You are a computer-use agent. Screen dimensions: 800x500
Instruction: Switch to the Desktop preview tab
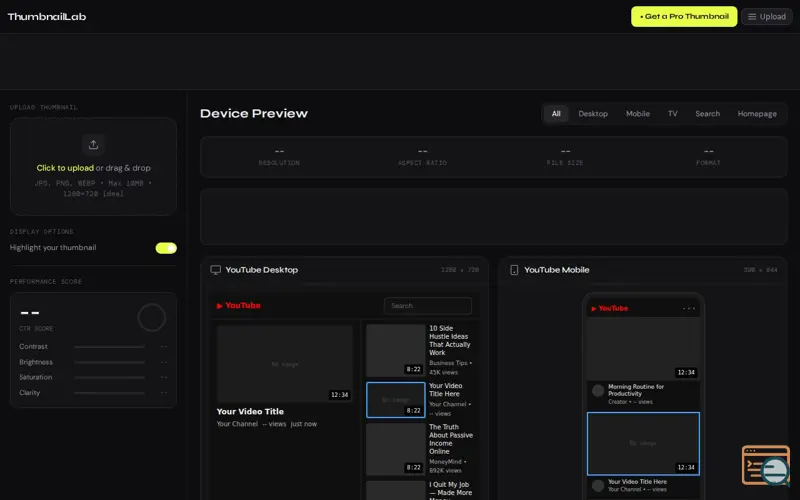coord(593,114)
